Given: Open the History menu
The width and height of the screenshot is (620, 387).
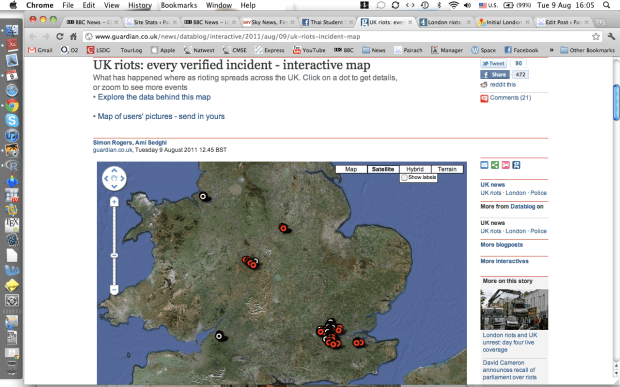Looking at the screenshot, I should pos(140,5).
